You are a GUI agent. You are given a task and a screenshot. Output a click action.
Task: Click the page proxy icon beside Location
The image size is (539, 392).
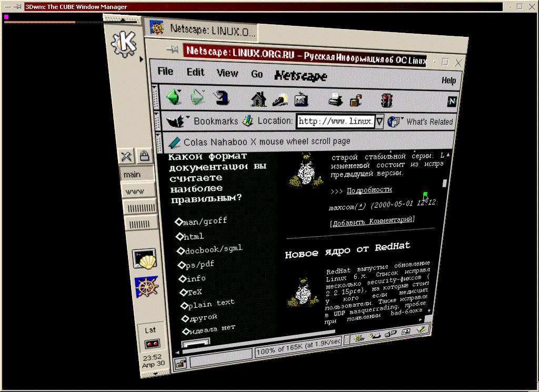pos(248,120)
